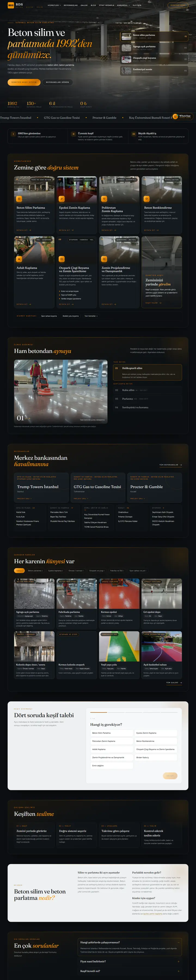Choose Emin değilim form option
Viewport: 196px width, 980px height.
112,765
